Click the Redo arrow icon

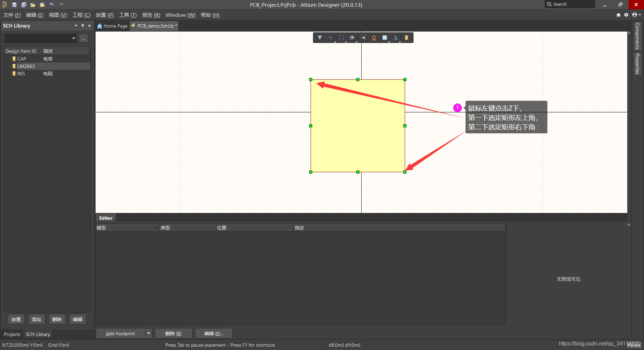pyautogui.click(x=61, y=5)
